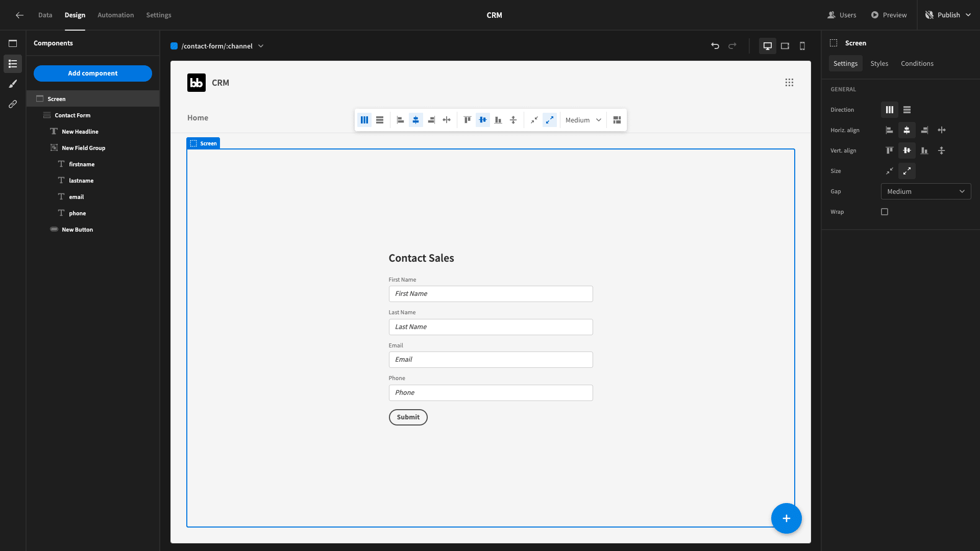Switch to tablet viewport mode
The width and height of the screenshot is (980, 551).
tap(785, 46)
